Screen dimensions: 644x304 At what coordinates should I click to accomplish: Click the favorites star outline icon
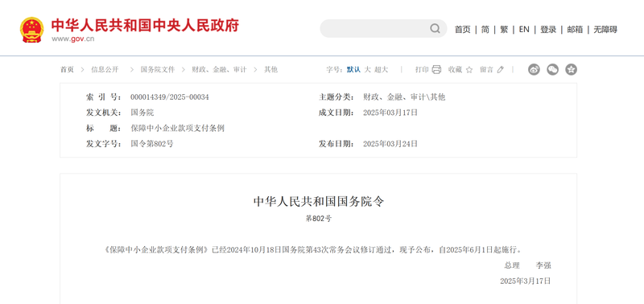469,70
